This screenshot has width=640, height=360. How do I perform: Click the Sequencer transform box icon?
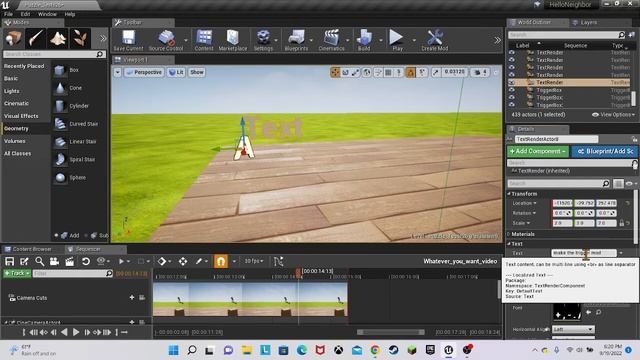coord(183,261)
